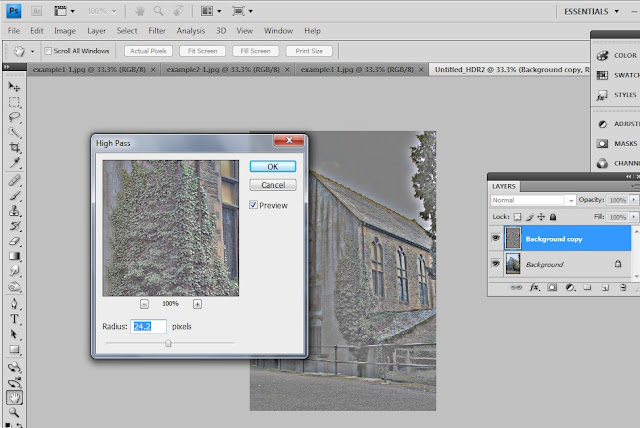Screen dimensions: 640x428
Task: Open the Filter menu
Action: (156, 31)
